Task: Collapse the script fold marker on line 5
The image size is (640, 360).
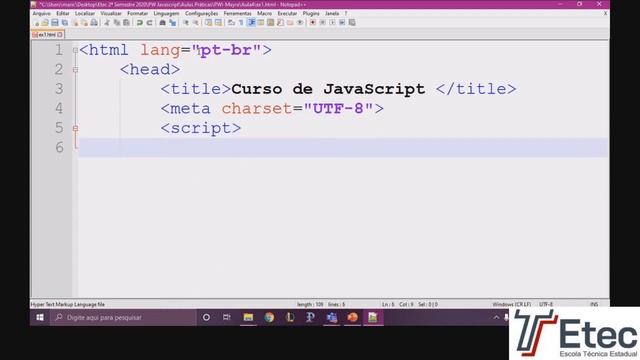Action: click(x=75, y=128)
